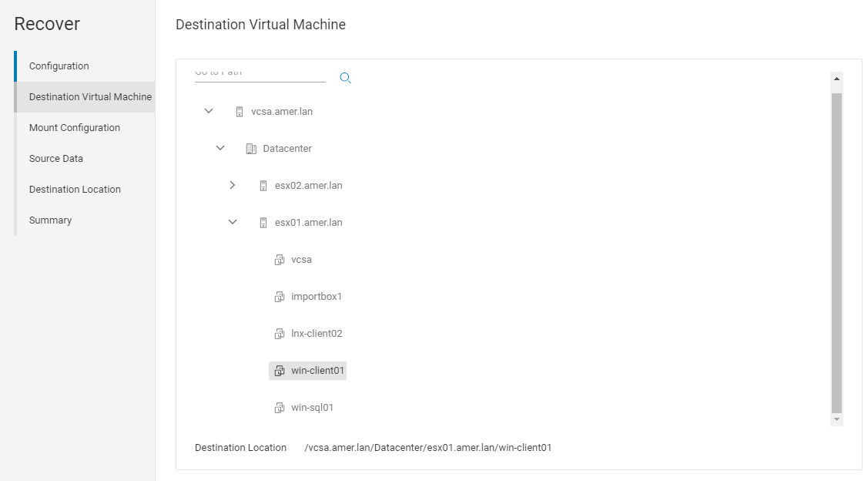
Task: Click the VM icon beside vcsa
Action: (x=279, y=259)
